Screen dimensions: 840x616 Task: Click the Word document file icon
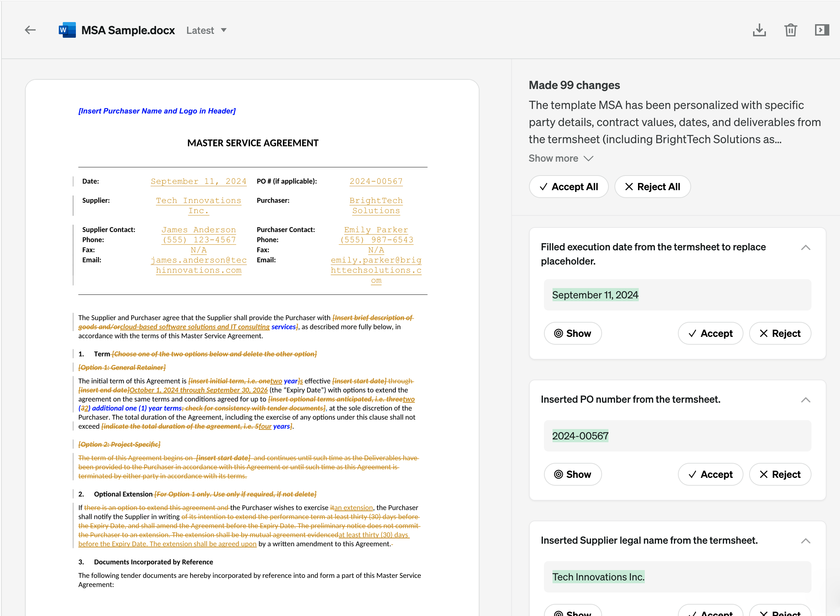(x=67, y=30)
